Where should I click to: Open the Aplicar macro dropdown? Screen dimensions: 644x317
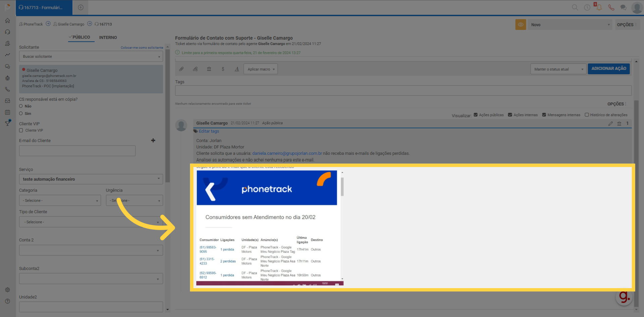261,69
